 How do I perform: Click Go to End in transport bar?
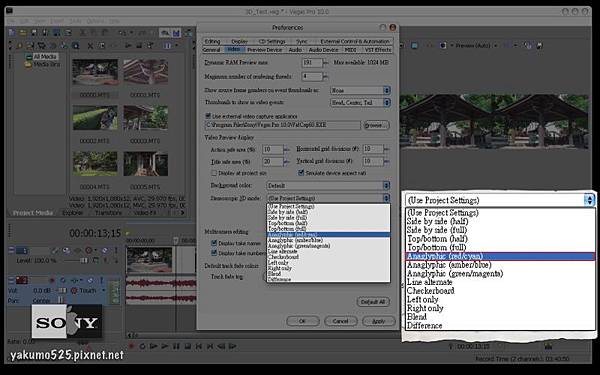click(x=210, y=346)
